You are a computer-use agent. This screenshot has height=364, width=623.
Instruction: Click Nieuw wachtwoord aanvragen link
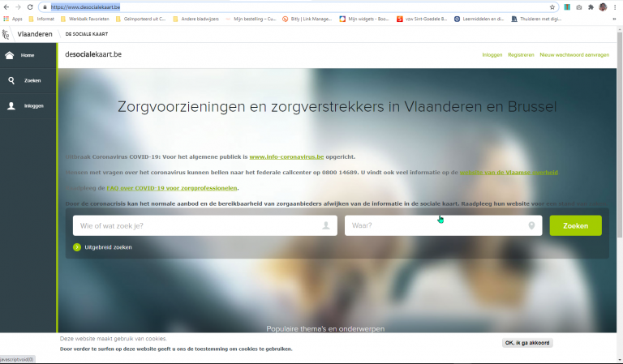(574, 55)
